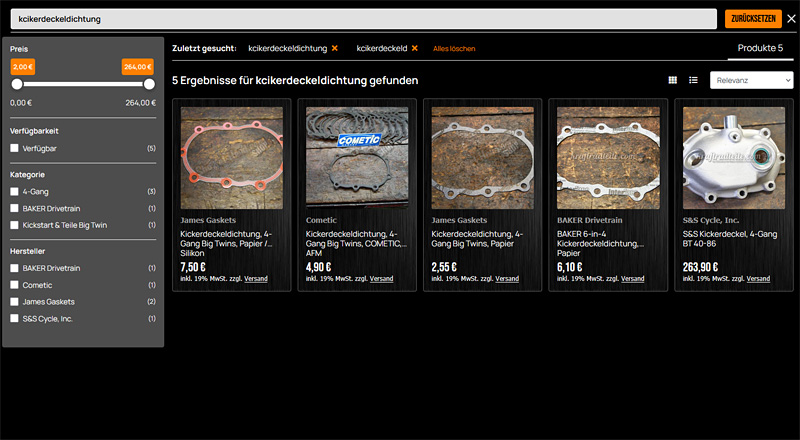Viewport: 800px width, 440px height.
Task: Open the Produkte 5 tab
Action: tap(760, 48)
